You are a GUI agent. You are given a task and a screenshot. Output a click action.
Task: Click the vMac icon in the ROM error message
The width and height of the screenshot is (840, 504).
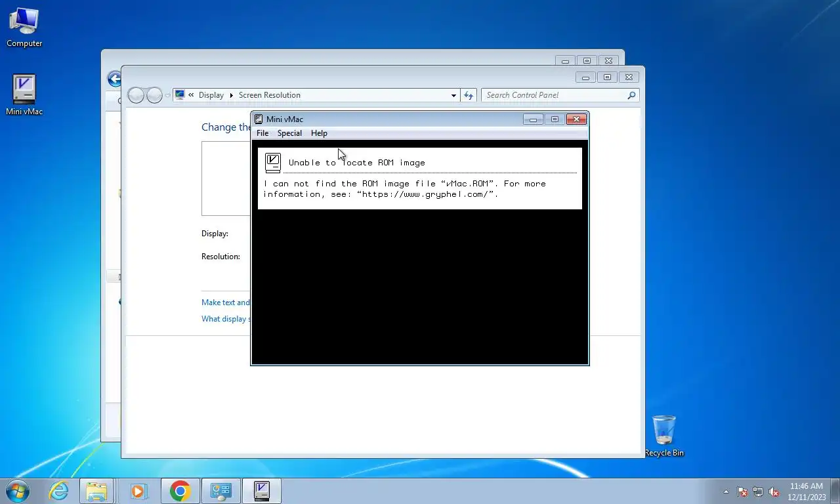(x=273, y=163)
